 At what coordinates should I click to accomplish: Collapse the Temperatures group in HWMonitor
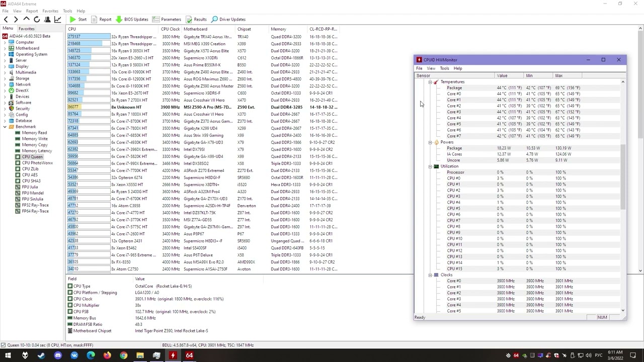[430, 82]
